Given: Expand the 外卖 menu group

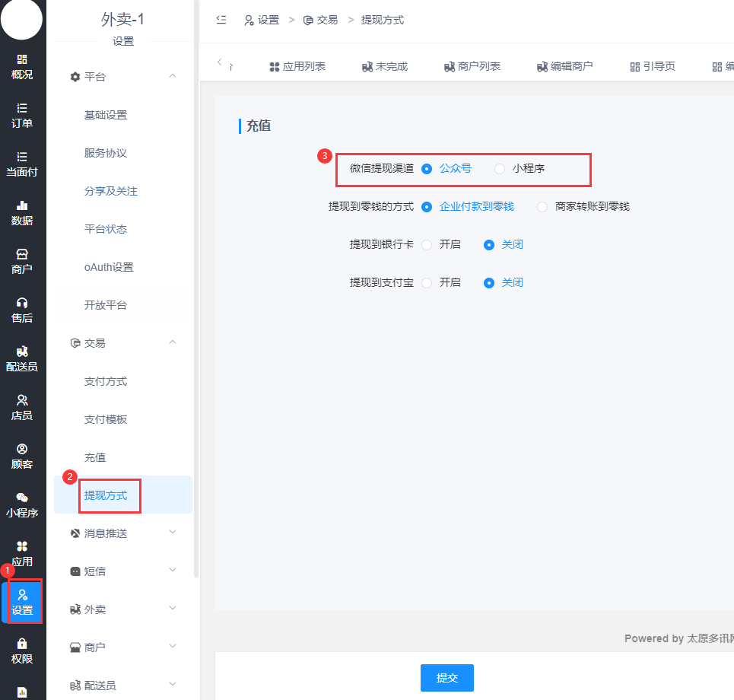Looking at the screenshot, I should pyautogui.click(x=173, y=608).
